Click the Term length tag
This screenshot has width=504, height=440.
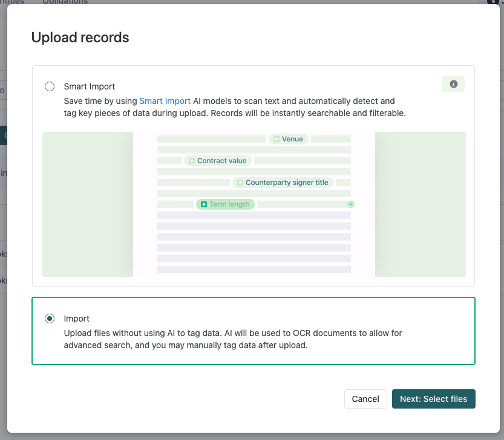pyautogui.click(x=225, y=204)
